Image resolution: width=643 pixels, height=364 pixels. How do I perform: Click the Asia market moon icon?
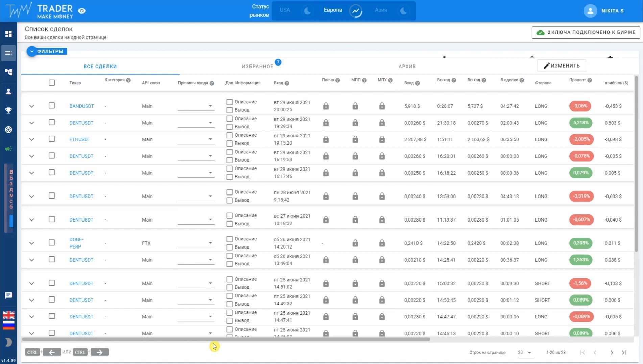click(403, 11)
